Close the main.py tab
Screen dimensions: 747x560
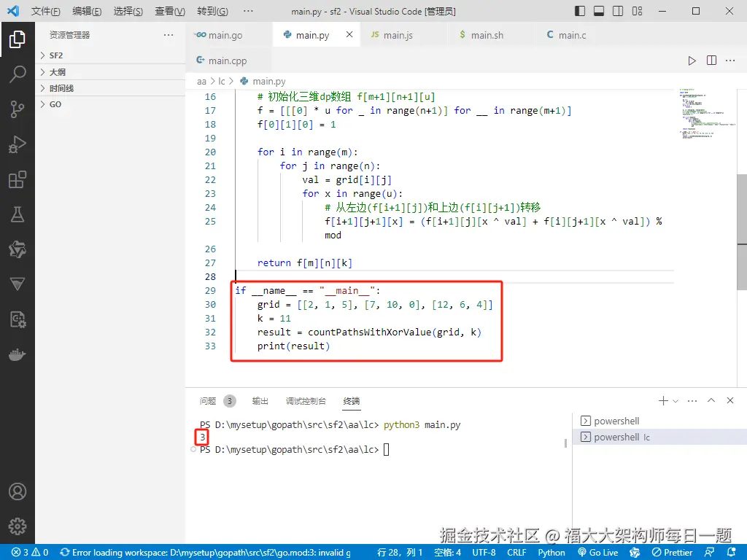pos(349,34)
